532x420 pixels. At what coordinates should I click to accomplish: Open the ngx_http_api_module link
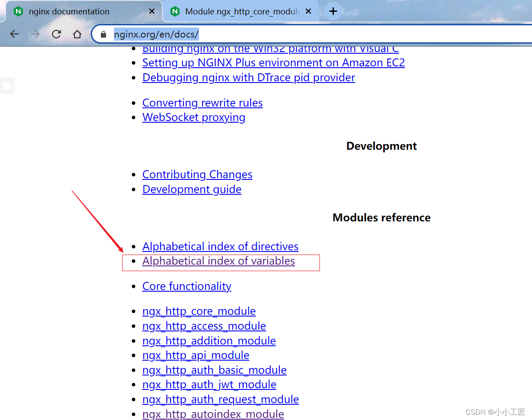tap(196, 355)
